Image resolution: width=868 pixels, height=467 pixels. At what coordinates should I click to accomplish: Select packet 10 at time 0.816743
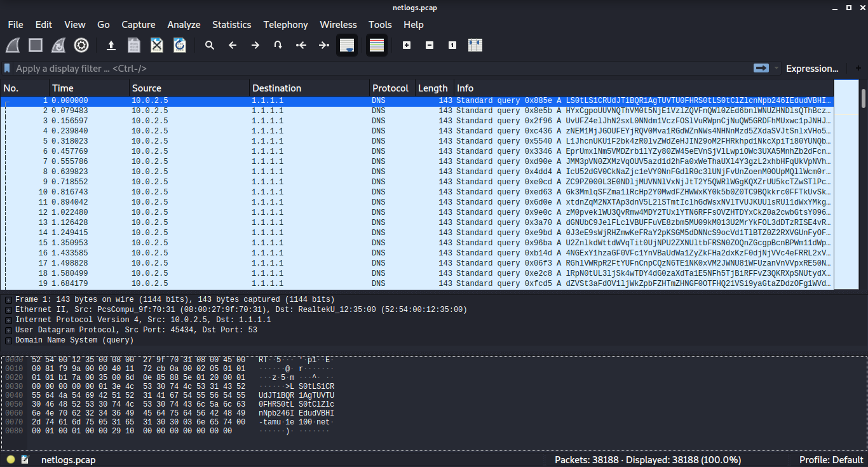click(x=417, y=192)
